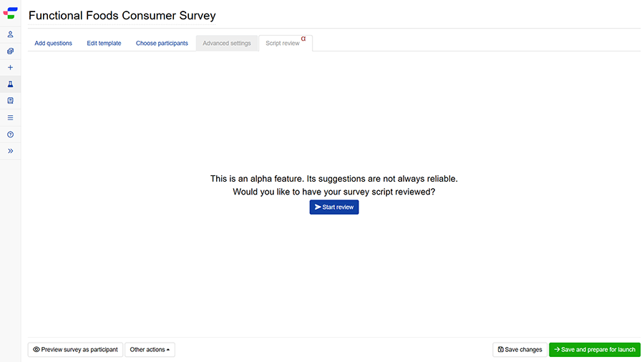The image size is (644, 362).
Task: Open the user profile icon in sidebar
Action: (x=10, y=34)
